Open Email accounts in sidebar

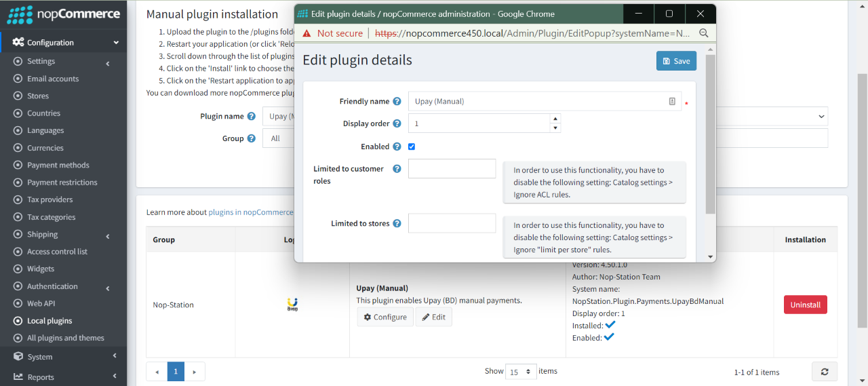(53, 79)
